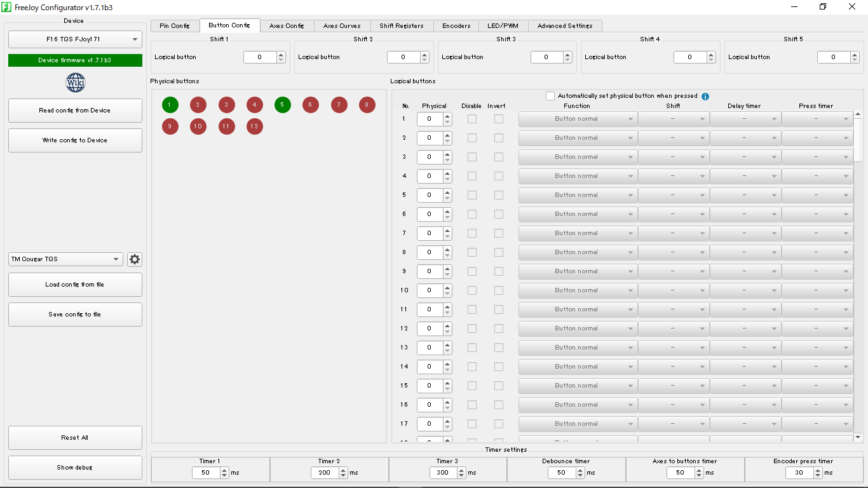This screenshot has height=488, width=868.
Task: Switch to the Advanced Settings tab
Action: (565, 26)
